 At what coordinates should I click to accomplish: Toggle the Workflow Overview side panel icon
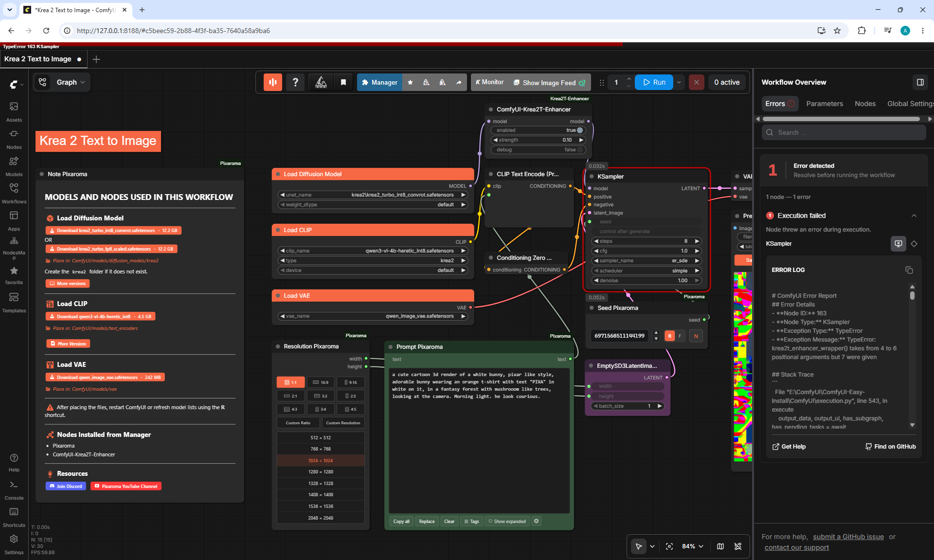(920, 82)
